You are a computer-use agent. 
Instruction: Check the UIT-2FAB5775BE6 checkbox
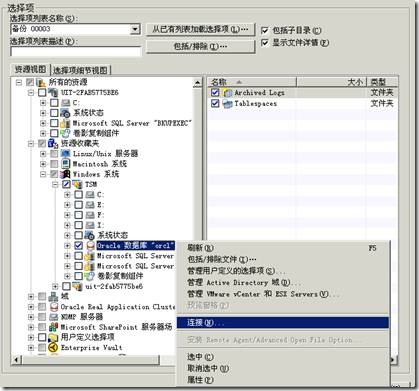(x=42, y=92)
